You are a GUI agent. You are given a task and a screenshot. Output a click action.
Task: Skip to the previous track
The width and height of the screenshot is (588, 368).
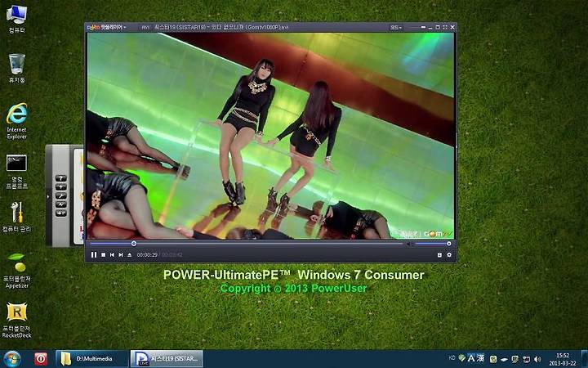click(112, 254)
